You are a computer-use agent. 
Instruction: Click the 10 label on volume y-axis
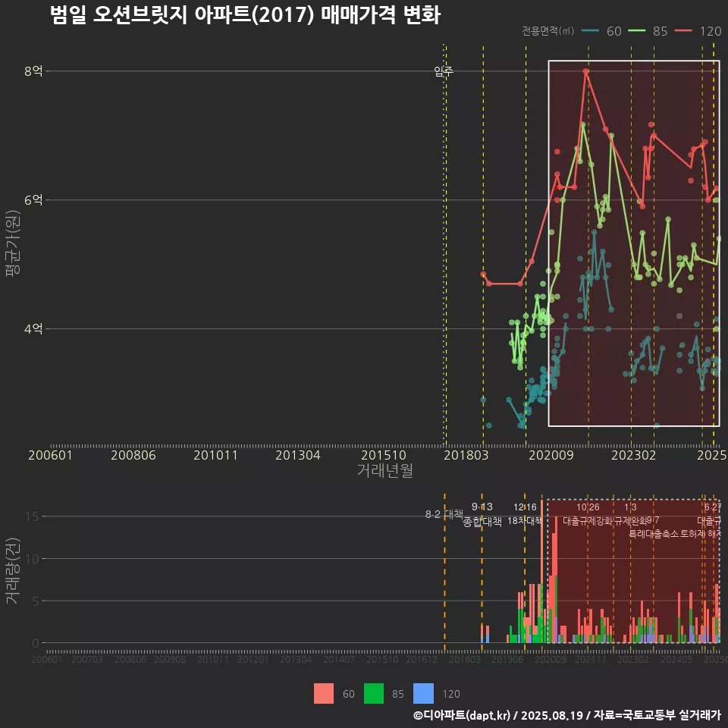32,559
